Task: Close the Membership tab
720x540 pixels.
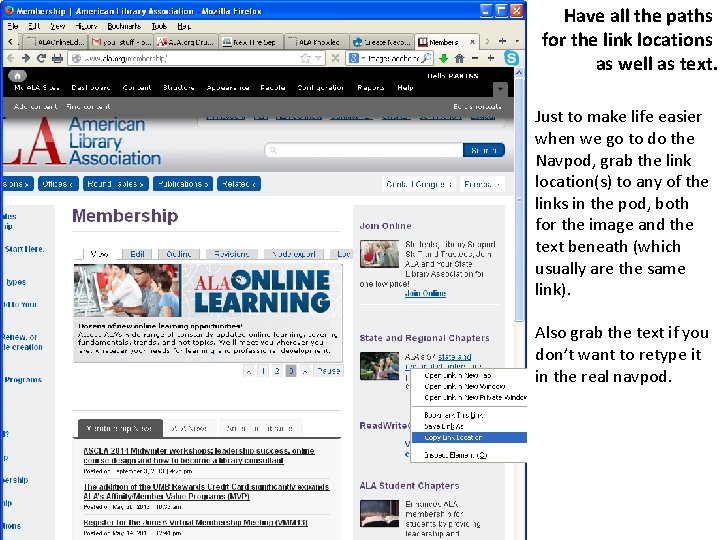Action: 472,42
